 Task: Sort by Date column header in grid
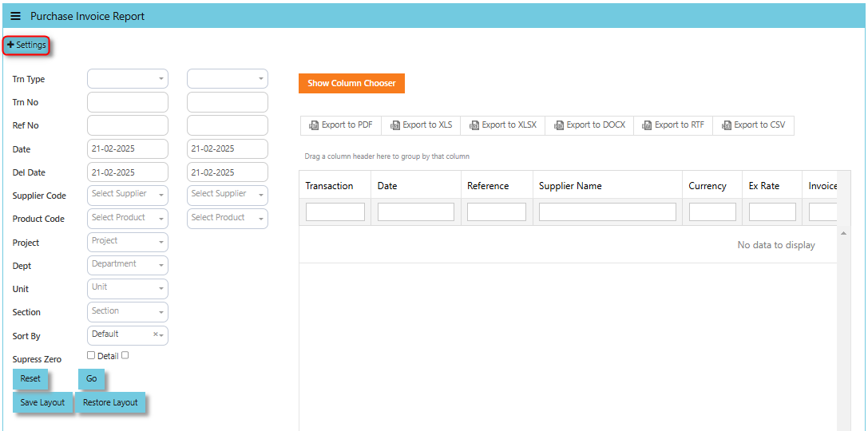tap(416, 186)
